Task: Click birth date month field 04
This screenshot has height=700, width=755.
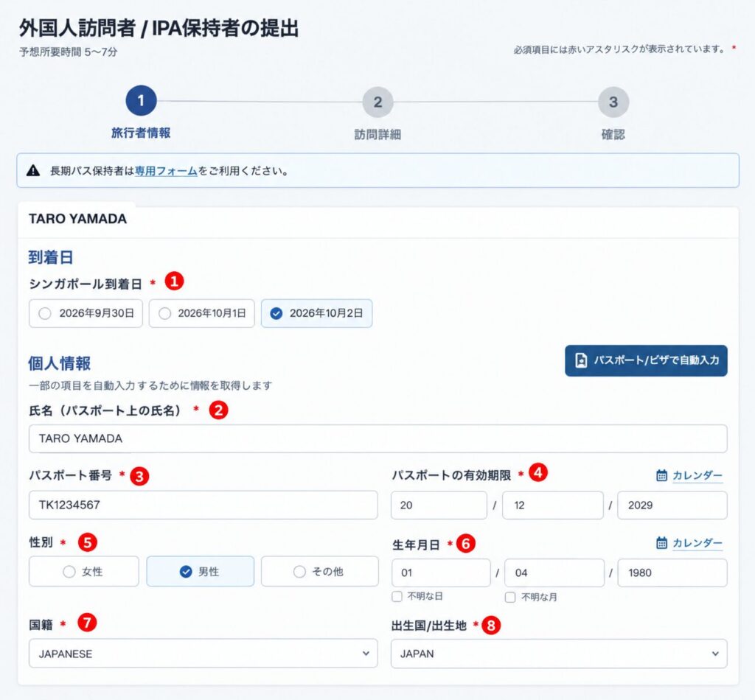Action: click(x=554, y=573)
